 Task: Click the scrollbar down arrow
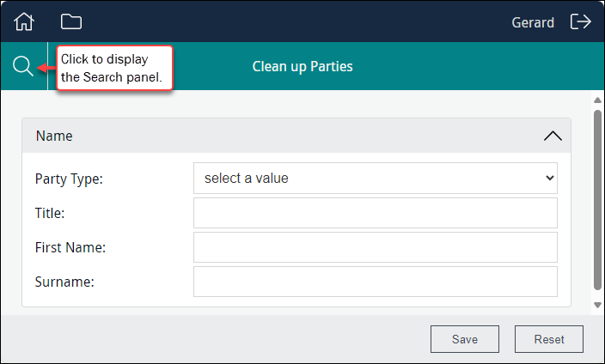pyautogui.click(x=597, y=305)
